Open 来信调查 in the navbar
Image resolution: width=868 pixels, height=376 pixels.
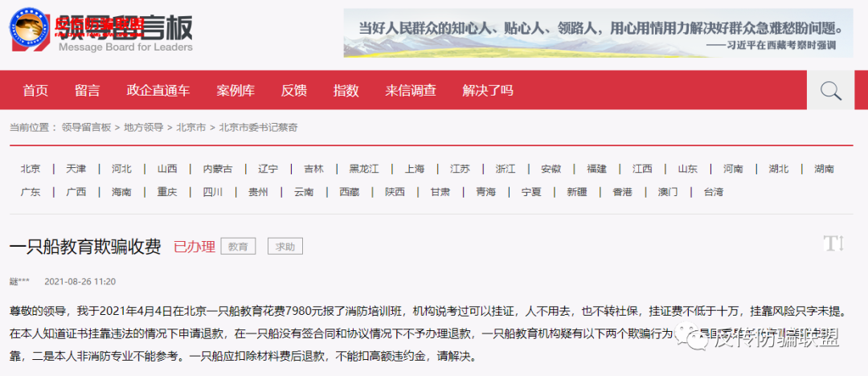411,90
